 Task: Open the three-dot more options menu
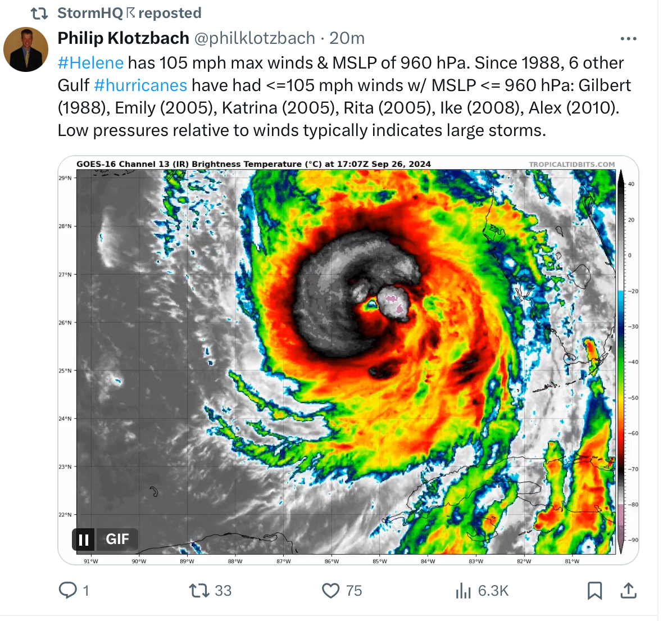[x=628, y=39]
